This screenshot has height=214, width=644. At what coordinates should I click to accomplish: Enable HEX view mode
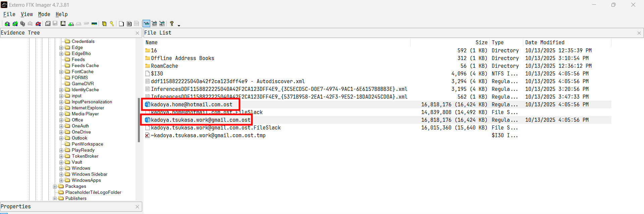click(162, 24)
